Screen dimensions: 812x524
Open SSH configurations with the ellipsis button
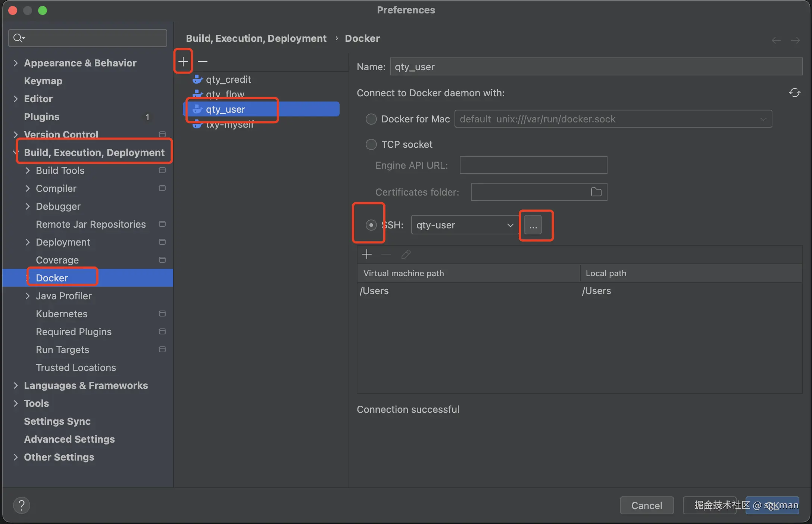[x=533, y=225]
